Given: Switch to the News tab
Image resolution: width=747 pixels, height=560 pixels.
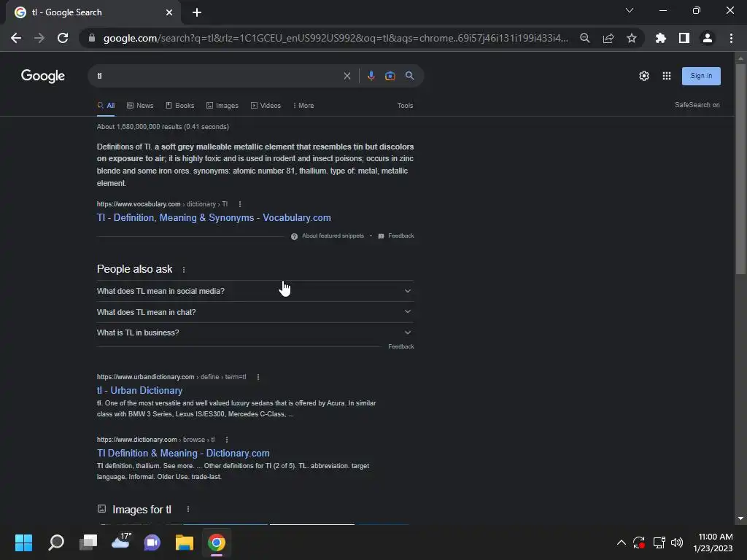Looking at the screenshot, I should tap(140, 106).
